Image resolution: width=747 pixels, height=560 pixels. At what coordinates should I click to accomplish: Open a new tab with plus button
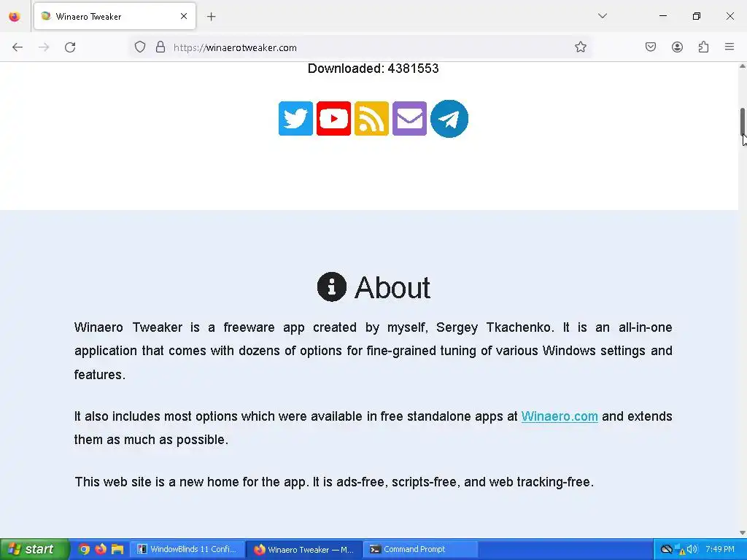coord(212,17)
